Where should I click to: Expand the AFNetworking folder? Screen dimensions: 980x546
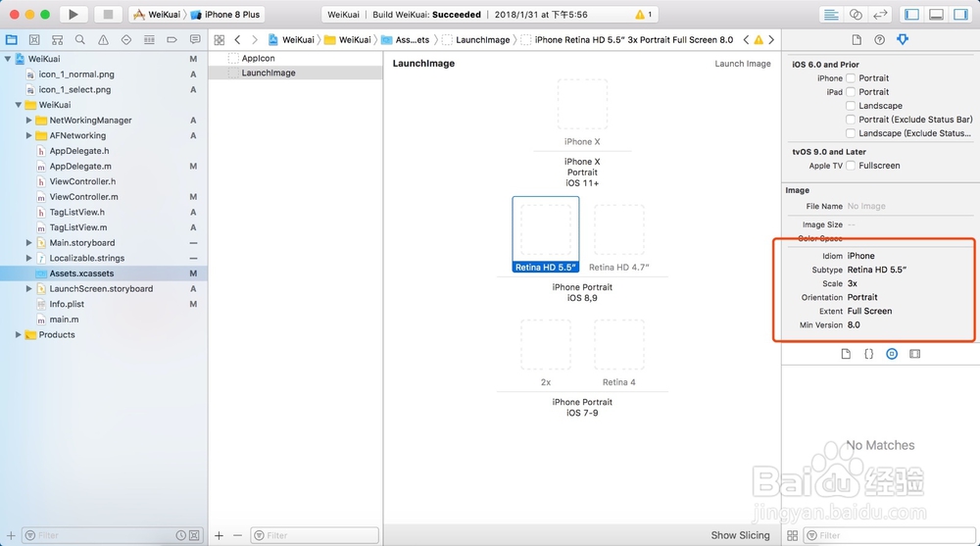(28, 135)
